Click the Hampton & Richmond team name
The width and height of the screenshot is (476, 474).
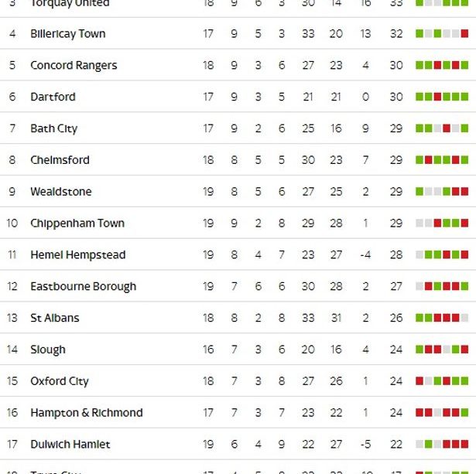tap(86, 413)
